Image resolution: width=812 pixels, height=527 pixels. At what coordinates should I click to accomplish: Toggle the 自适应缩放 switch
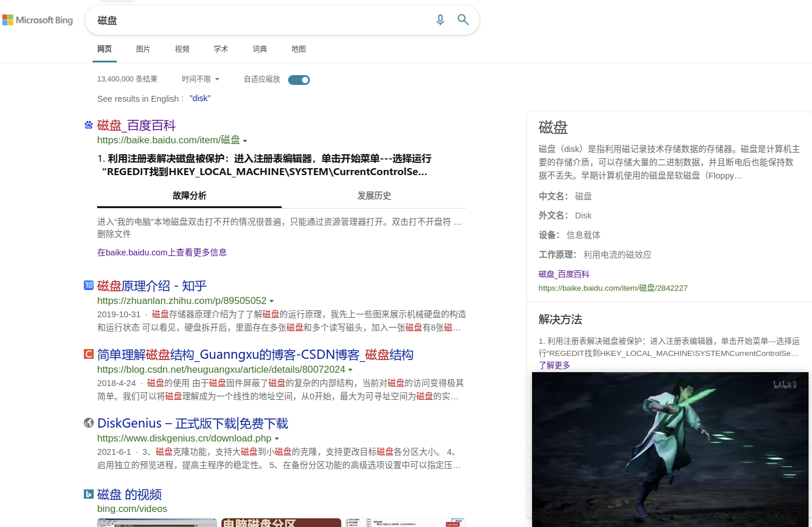pyautogui.click(x=299, y=80)
